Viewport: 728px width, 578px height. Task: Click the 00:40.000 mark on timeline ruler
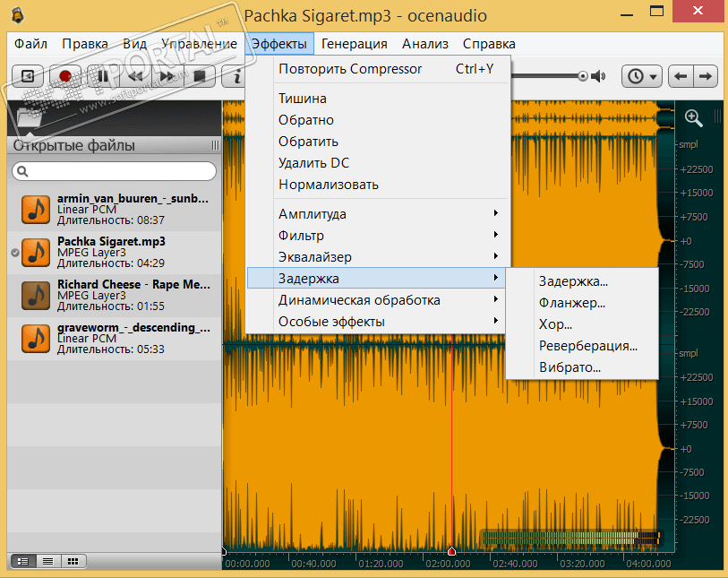pyautogui.click(x=313, y=564)
